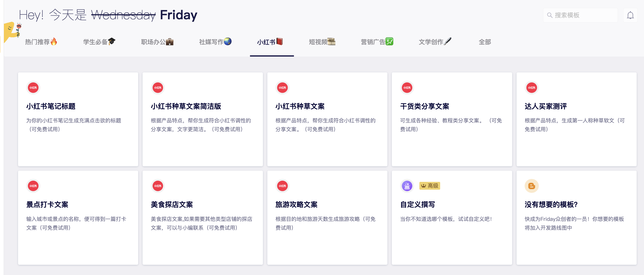Viewport: 644px width, 275px height.
Task: Open the 营销广告 tab
Action: tap(377, 42)
